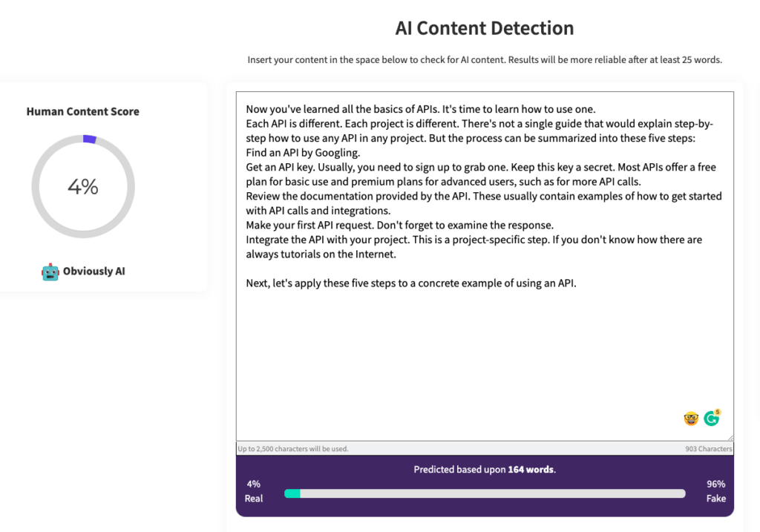Click the 'AI Content Detection' heading
760x532 pixels.
point(484,28)
